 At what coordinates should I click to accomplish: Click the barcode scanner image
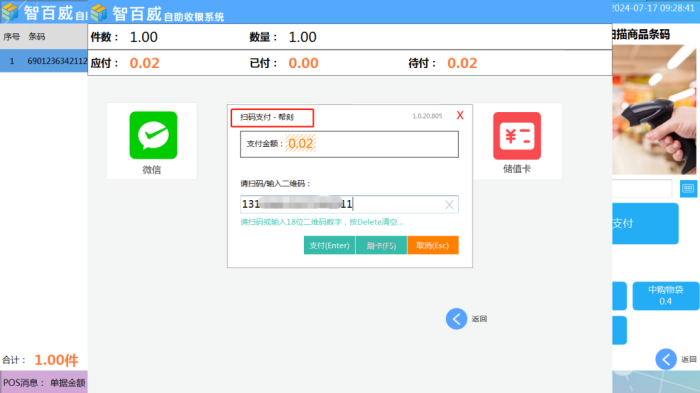tap(654, 109)
